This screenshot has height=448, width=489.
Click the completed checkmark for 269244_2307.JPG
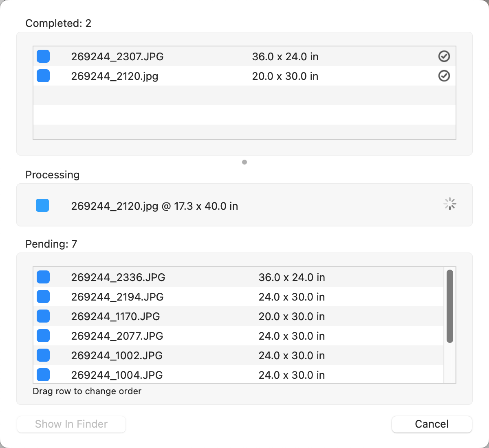pos(444,56)
